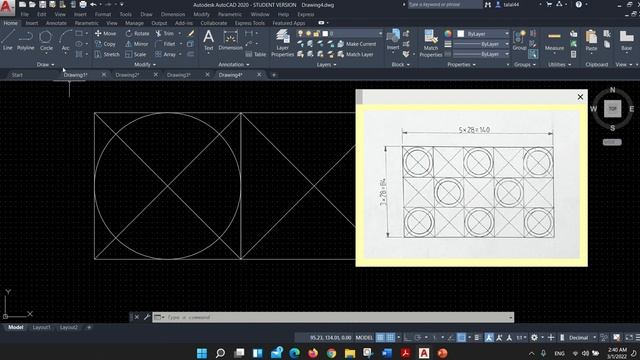
Task: Click the Plot printer icon in quick access toolbar
Action: (83, 4)
